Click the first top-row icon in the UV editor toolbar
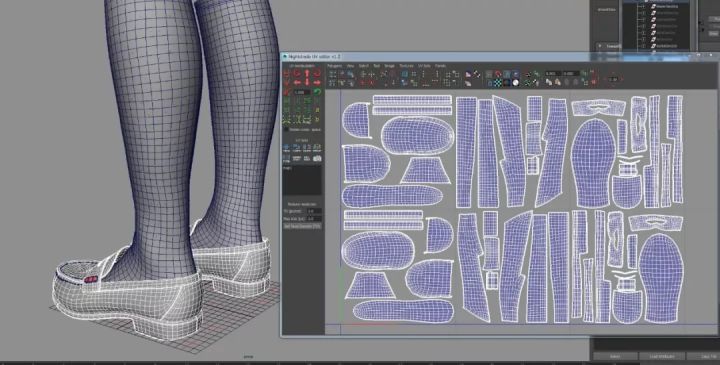This screenshot has width=720, height=365. [332, 73]
